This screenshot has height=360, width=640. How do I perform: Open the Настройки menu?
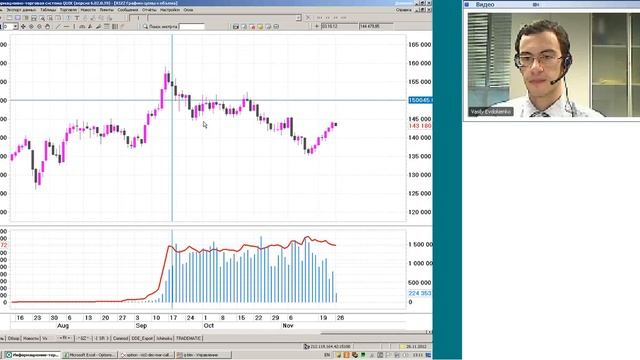click(170, 10)
